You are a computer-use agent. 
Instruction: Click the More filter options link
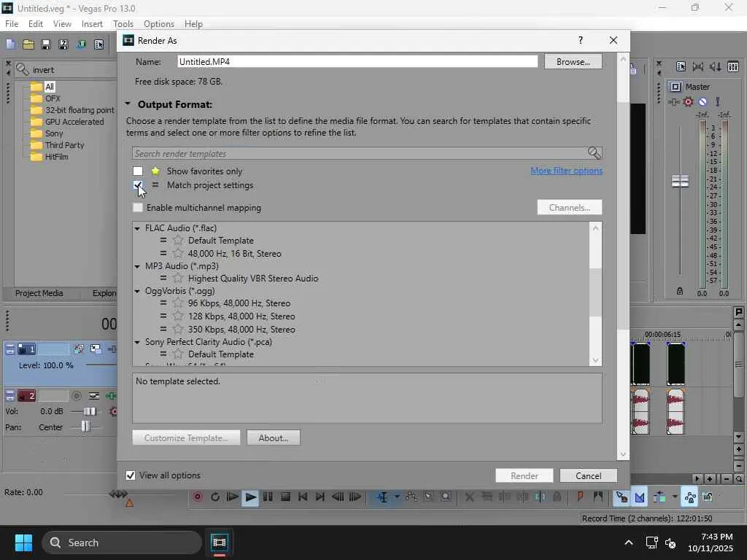[x=566, y=171]
